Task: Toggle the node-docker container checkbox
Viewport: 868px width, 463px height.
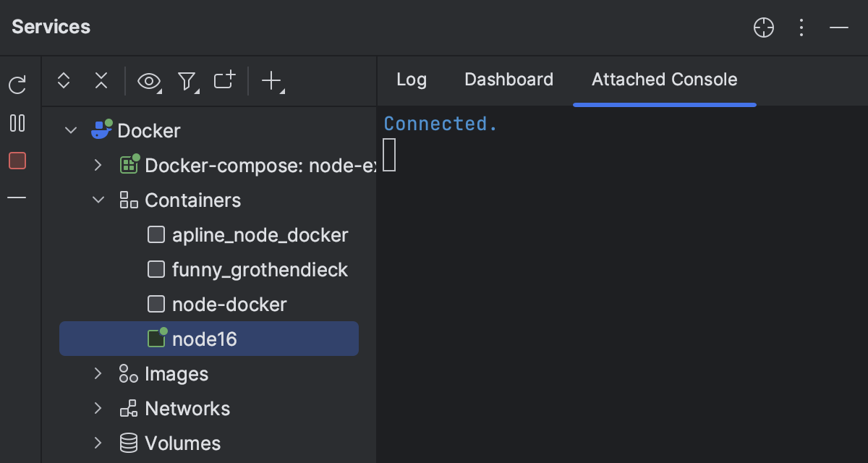Action: pos(156,304)
